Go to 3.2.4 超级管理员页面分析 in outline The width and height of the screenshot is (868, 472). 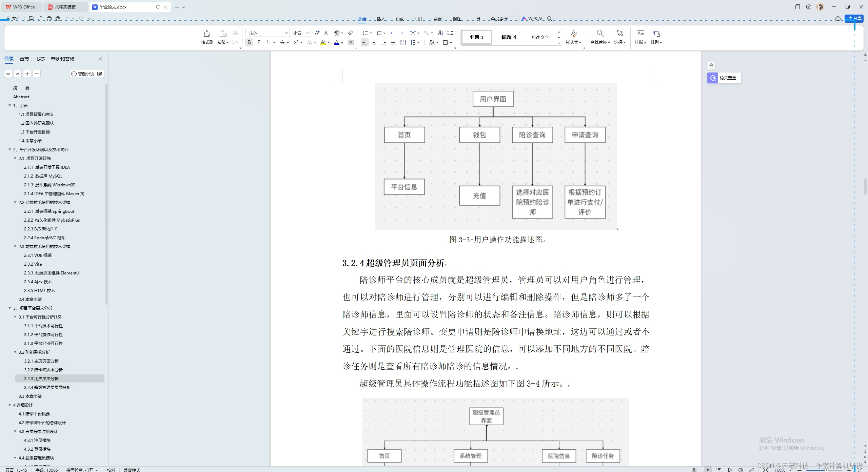click(x=47, y=387)
